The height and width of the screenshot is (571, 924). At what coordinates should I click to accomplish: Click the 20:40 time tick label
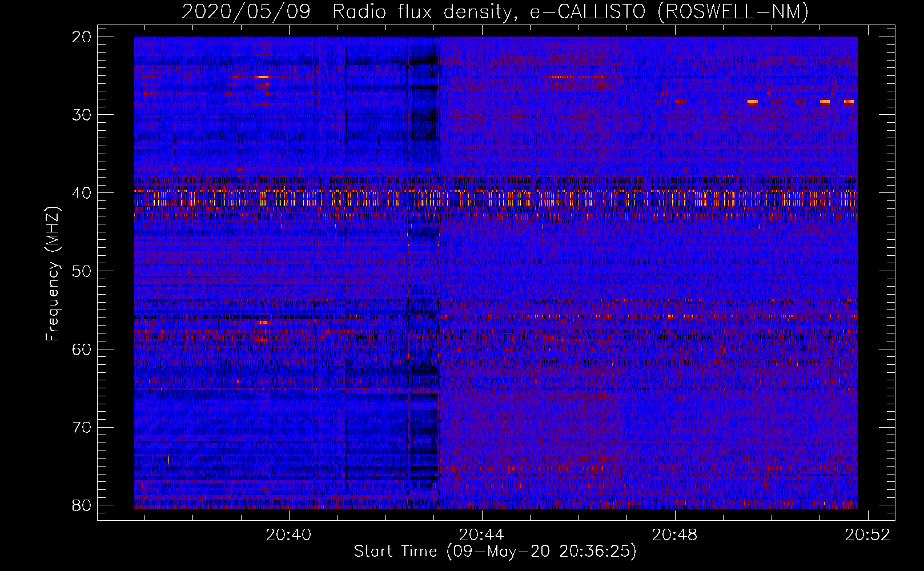point(289,534)
